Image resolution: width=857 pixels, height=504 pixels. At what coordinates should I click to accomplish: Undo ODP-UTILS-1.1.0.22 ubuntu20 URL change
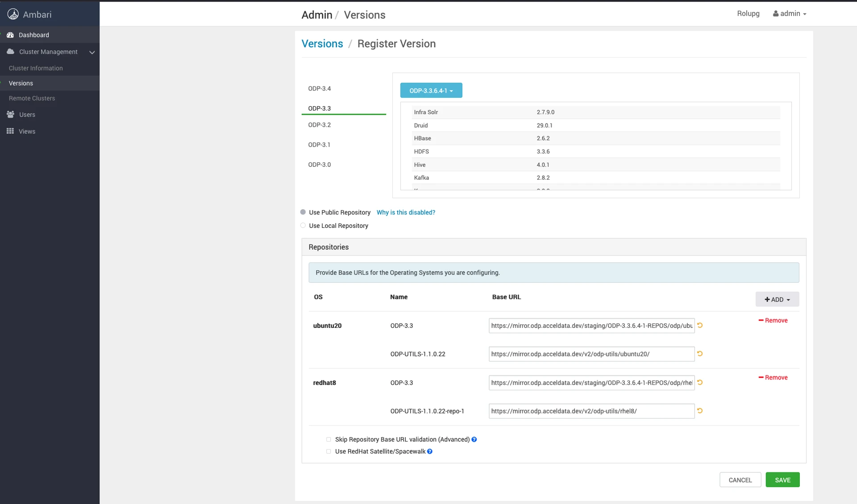coord(700,354)
